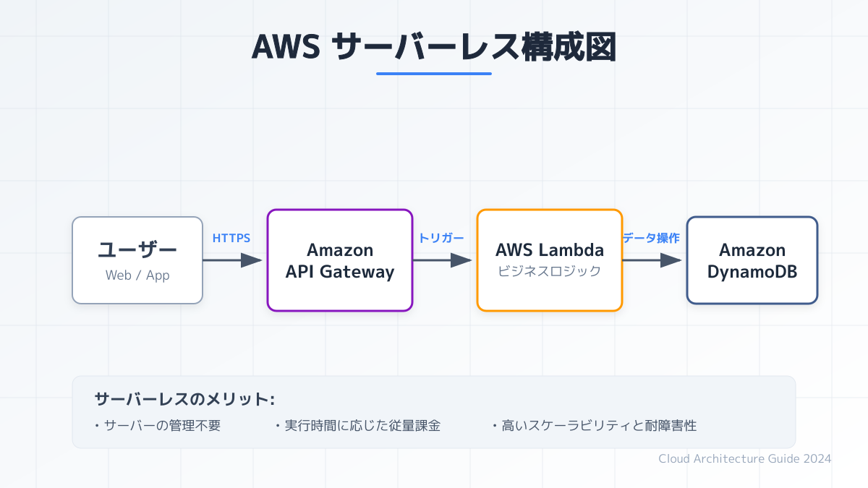This screenshot has height=488, width=868.
Task: Click the Amazon DynamoDB box
Action: point(752,260)
